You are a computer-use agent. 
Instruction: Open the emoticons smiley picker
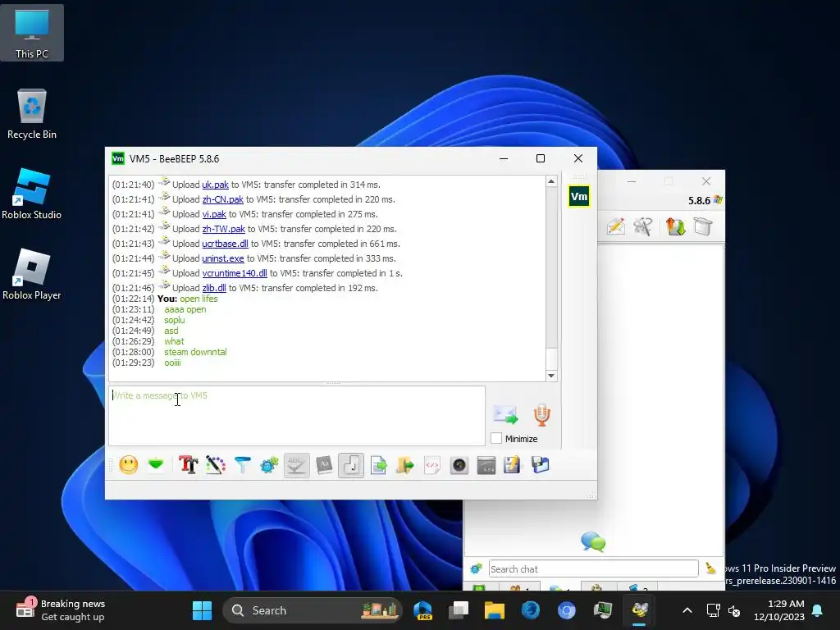(x=129, y=464)
